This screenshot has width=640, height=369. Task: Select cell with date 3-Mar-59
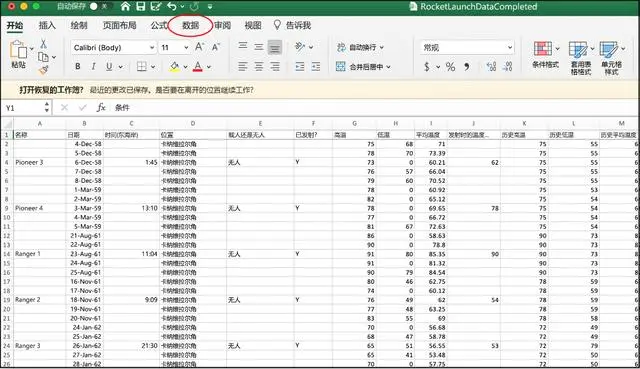point(84,208)
